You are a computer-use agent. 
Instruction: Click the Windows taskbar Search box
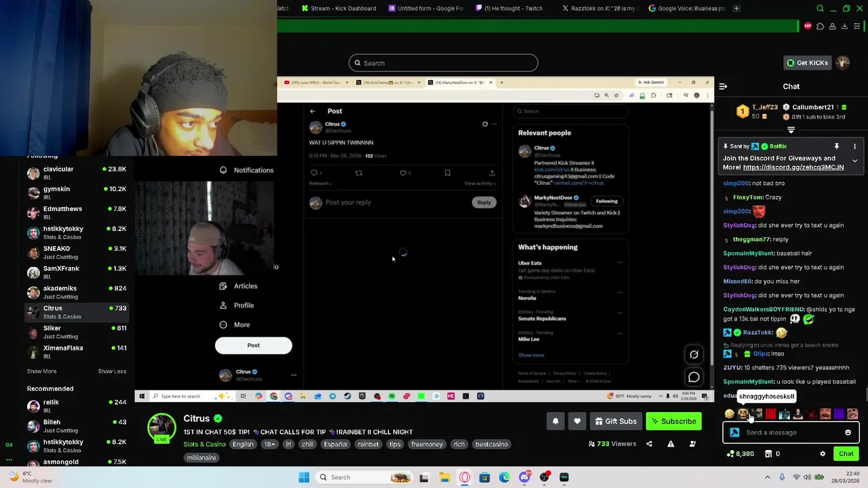tap(363, 477)
